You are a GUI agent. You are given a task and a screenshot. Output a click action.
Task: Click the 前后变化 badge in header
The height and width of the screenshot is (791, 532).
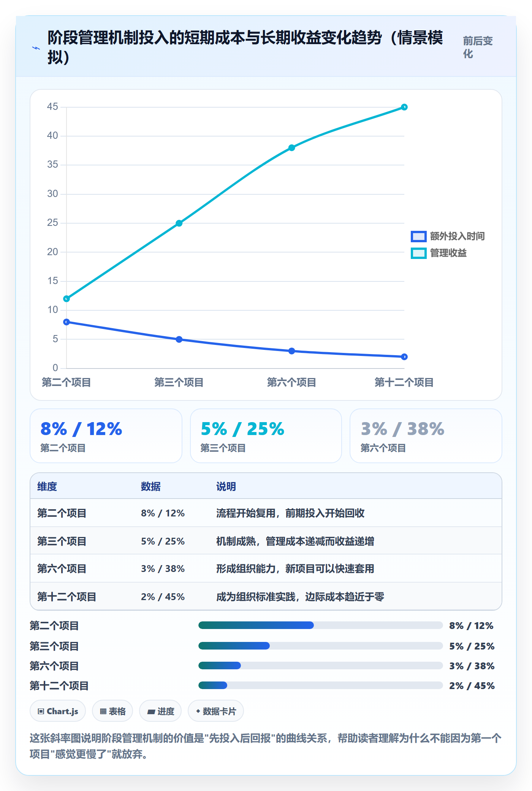tap(478, 47)
